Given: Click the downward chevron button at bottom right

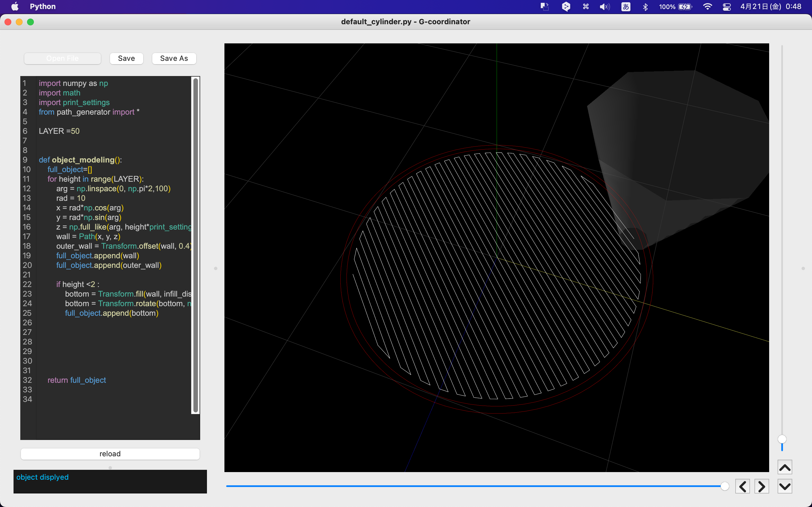Looking at the screenshot, I should click(x=785, y=486).
